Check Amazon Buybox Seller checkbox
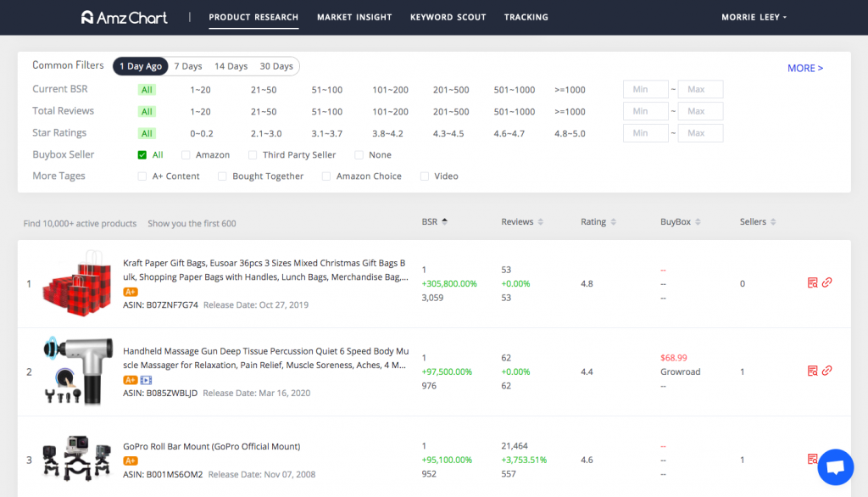The height and width of the screenshot is (497, 868). pos(186,155)
